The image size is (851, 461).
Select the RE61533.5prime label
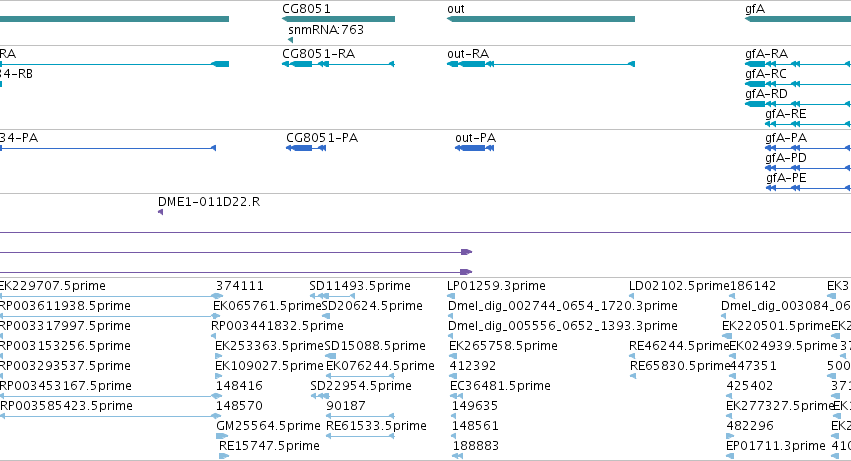click(x=376, y=427)
